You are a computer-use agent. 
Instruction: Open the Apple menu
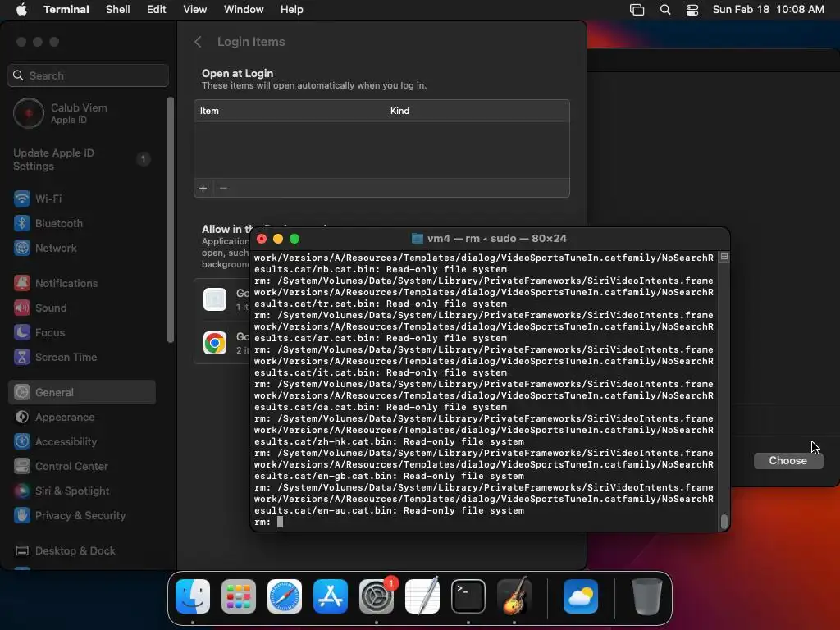click(21, 10)
